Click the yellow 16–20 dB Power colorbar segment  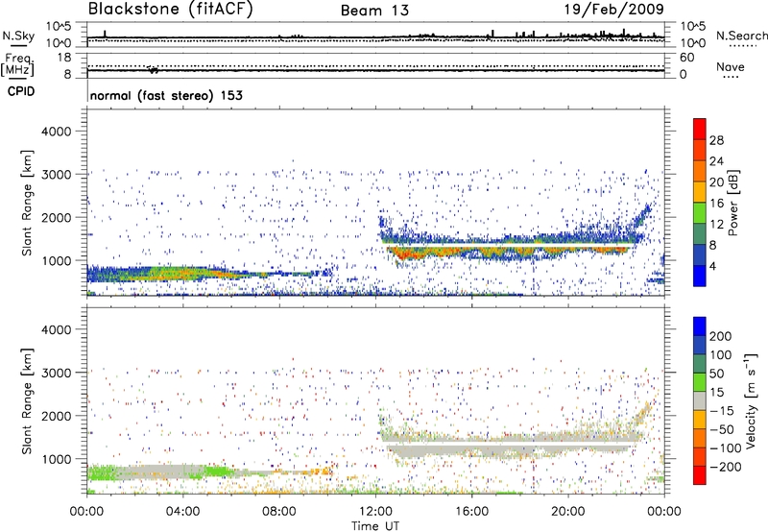coord(700,192)
